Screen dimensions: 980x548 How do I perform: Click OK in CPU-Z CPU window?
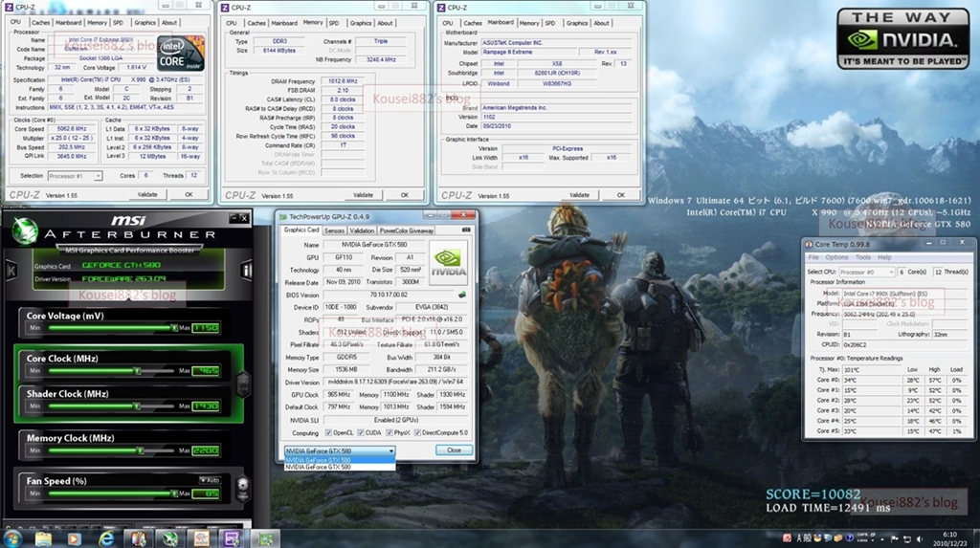(x=189, y=194)
